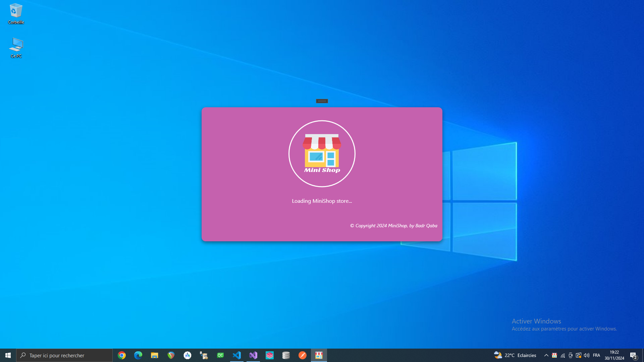Click the MiniShop icon in system tray
The image size is (644, 362).
pyautogui.click(x=554, y=355)
